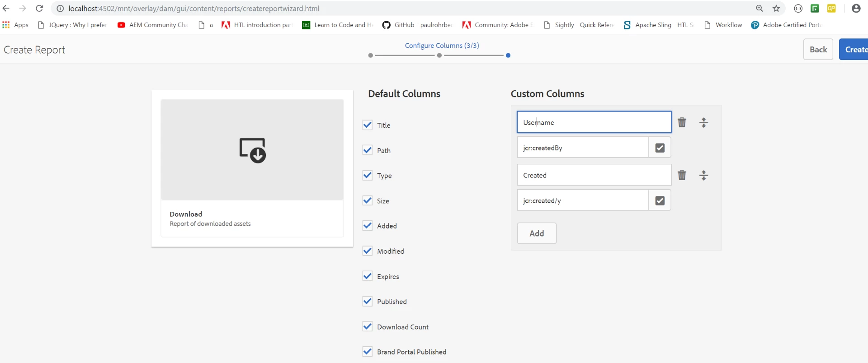Uncheck the Title default column
This screenshot has width=868, height=363.
(x=368, y=125)
